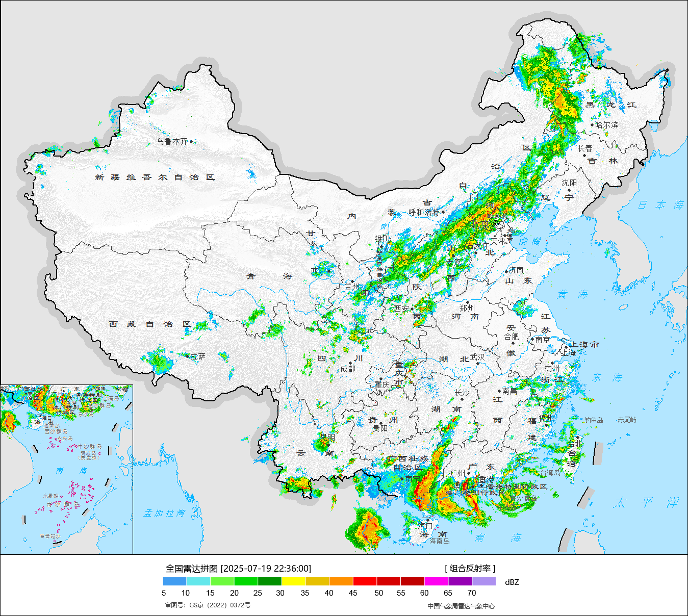Screen dimensions: 688x616
Task: Click the 审图号 GS京(2022)0372号 text
Action: click(x=208, y=605)
